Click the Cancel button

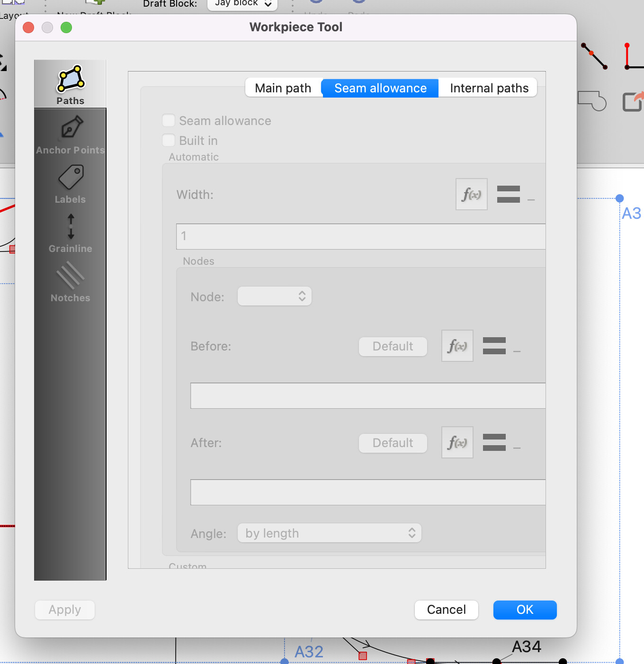coord(446,610)
